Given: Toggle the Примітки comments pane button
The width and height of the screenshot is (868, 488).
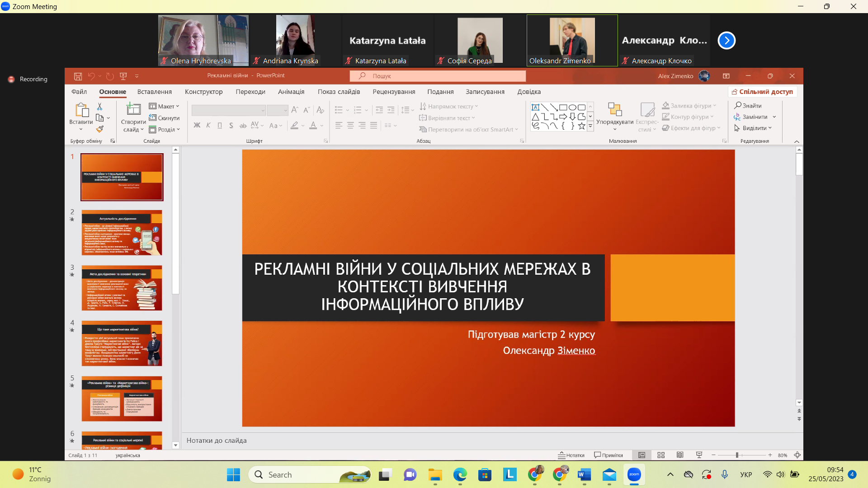Looking at the screenshot, I should (x=608, y=455).
